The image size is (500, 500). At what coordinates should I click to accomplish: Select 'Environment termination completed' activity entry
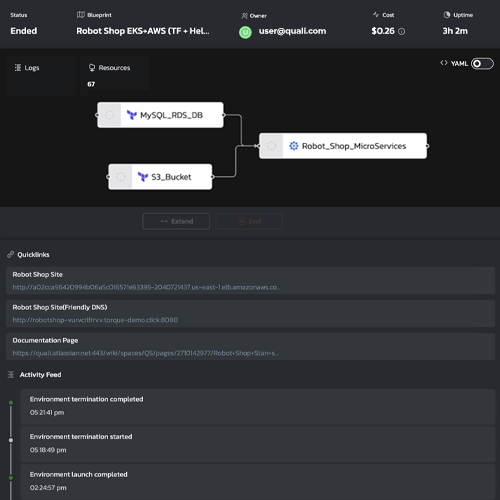click(x=258, y=406)
